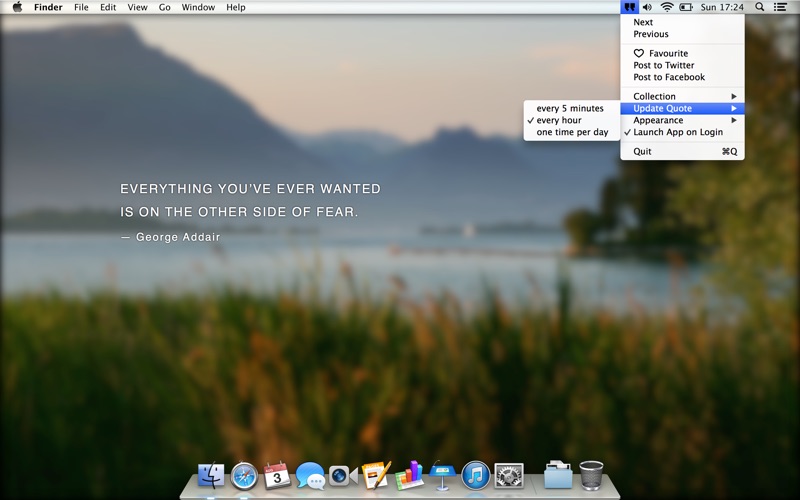Open the Wi-Fi status menu
Viewport: 800px width, 500px height.
tap(666, 7)
